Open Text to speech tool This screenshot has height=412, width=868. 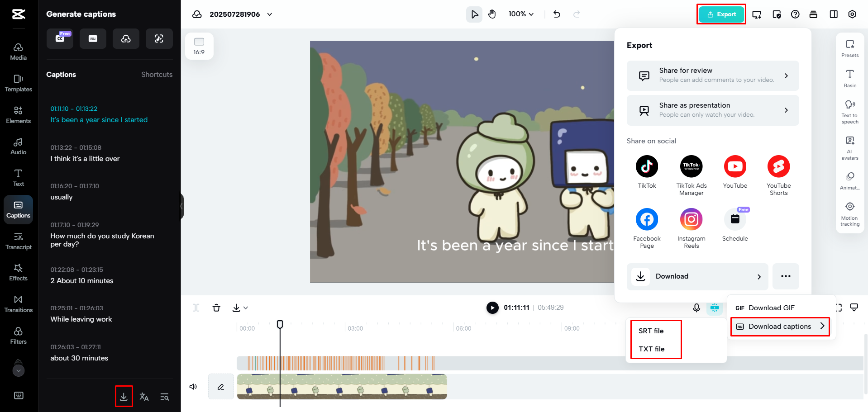point(850,112)
